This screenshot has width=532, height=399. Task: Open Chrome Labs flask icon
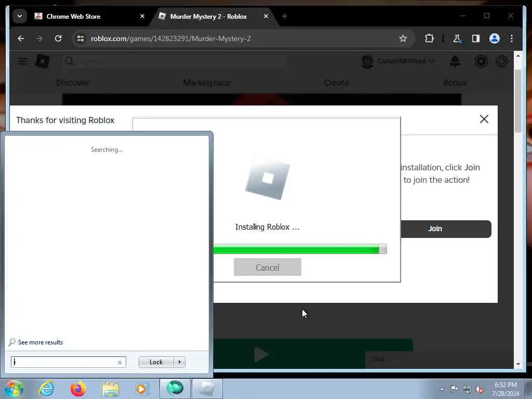457,38
